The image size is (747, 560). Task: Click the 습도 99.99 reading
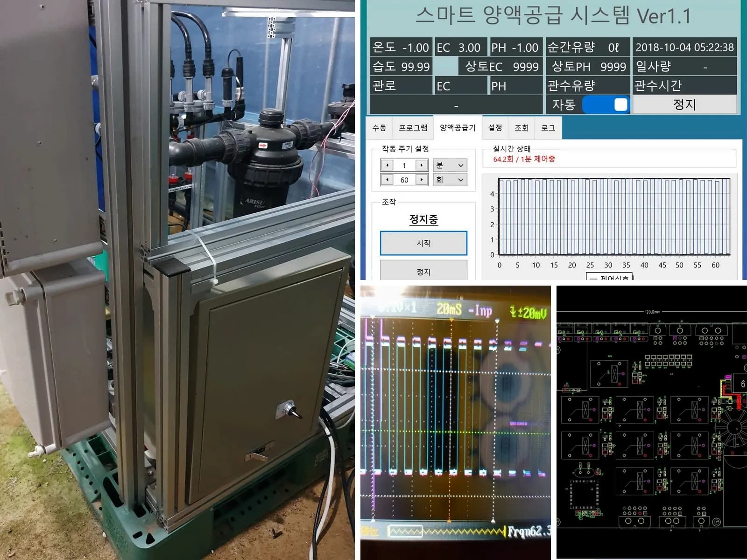(x=401, y=66)
